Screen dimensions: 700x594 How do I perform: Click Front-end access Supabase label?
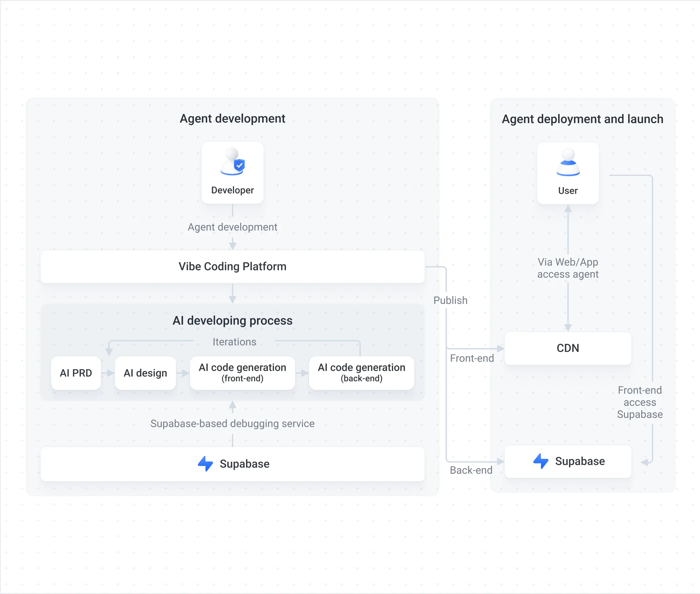(640, 402)
